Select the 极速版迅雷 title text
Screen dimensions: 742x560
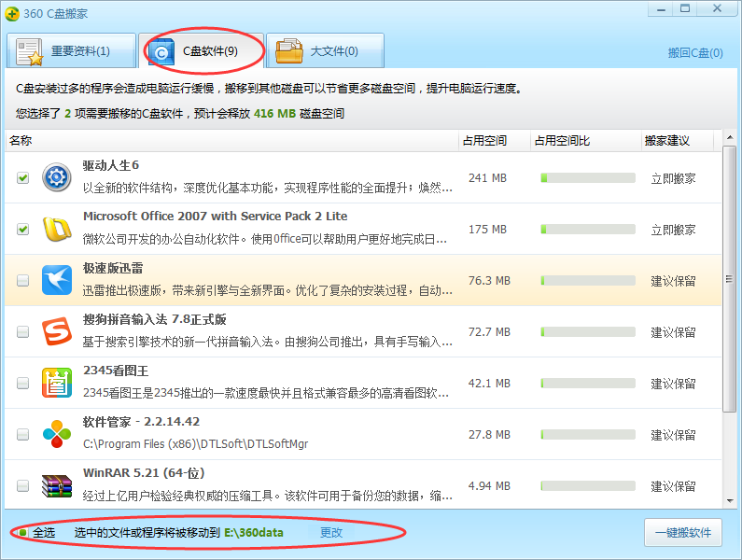pyautogui.click(x=113, y=268)
